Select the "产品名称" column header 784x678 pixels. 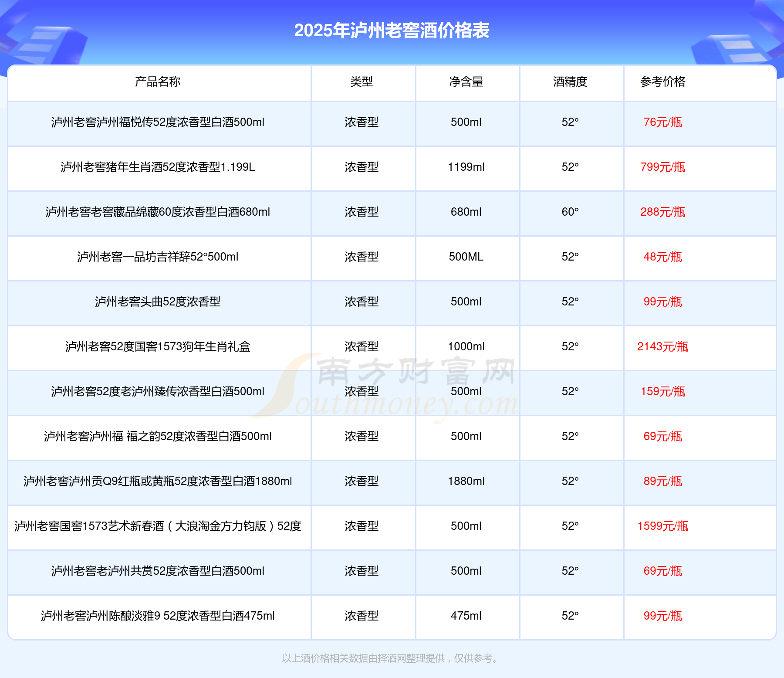pyautogui.click(x=158, y=81)
